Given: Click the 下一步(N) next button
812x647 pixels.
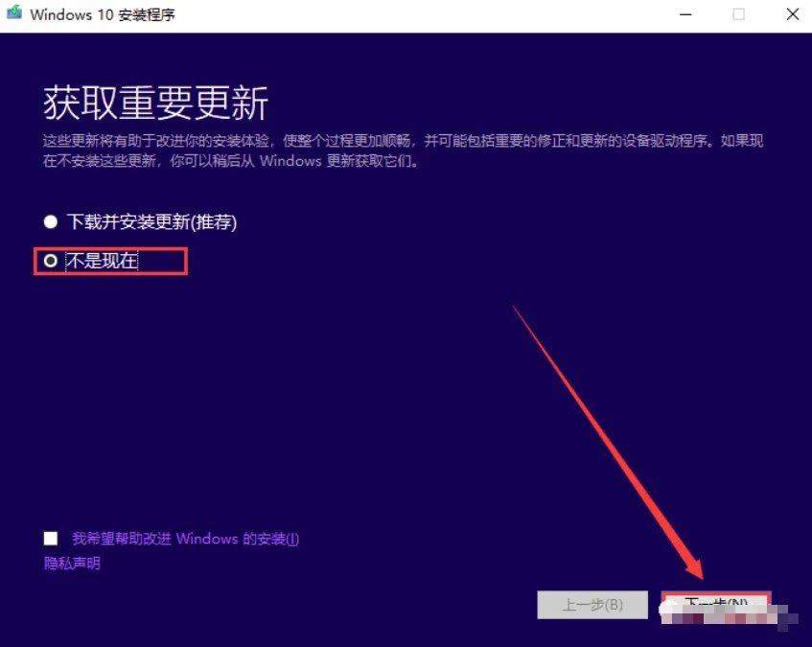Looking at the screenshot, I should pyautogui.click(x=716, y=606).
